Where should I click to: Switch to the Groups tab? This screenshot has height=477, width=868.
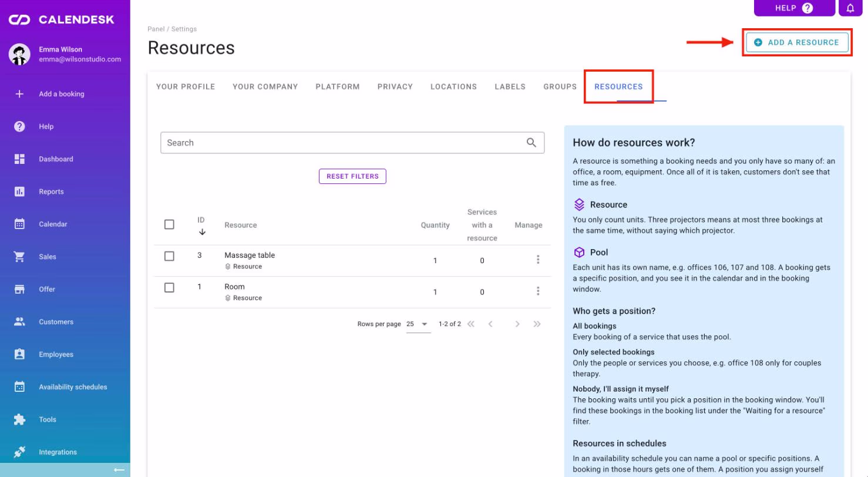(x=560, y=87)
